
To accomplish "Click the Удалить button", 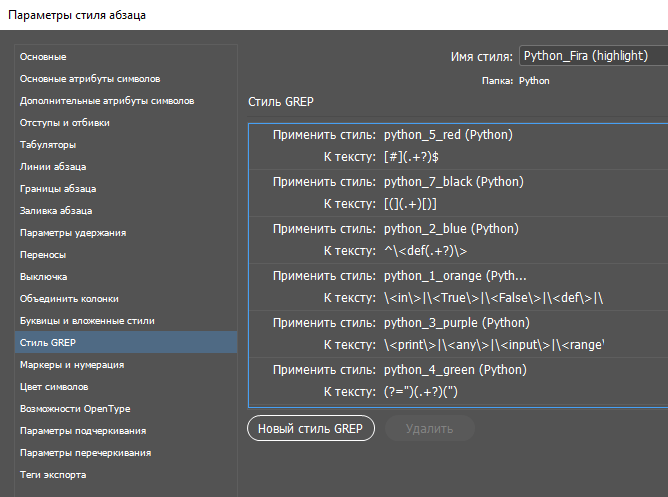I will pyautogui.click(x=429, y=428).
